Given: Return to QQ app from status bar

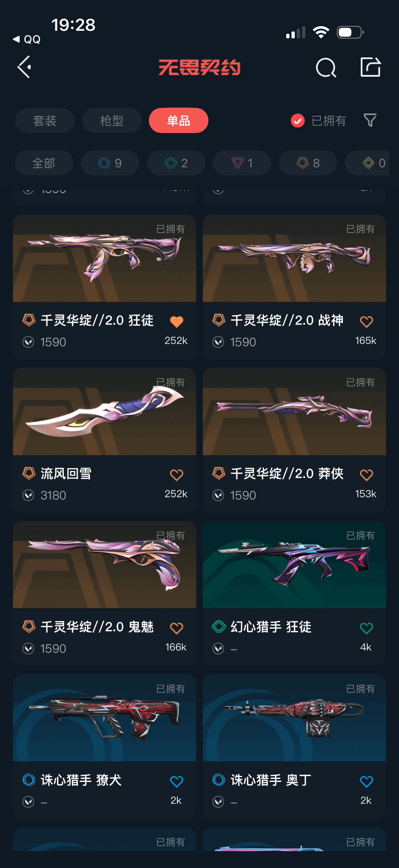Looking at the screenshot, I should [x=27, y=39].
